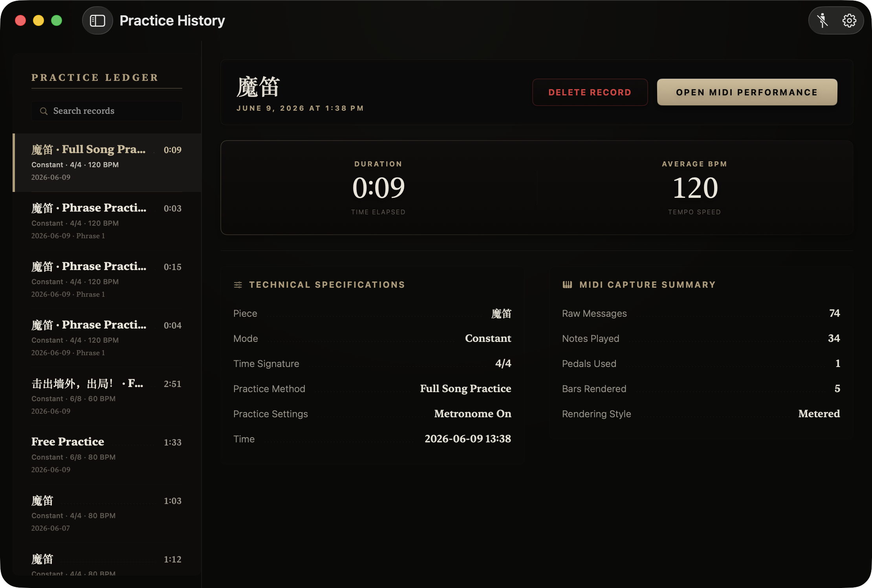Click the Rendering Style value Metered

click(819, 414)
